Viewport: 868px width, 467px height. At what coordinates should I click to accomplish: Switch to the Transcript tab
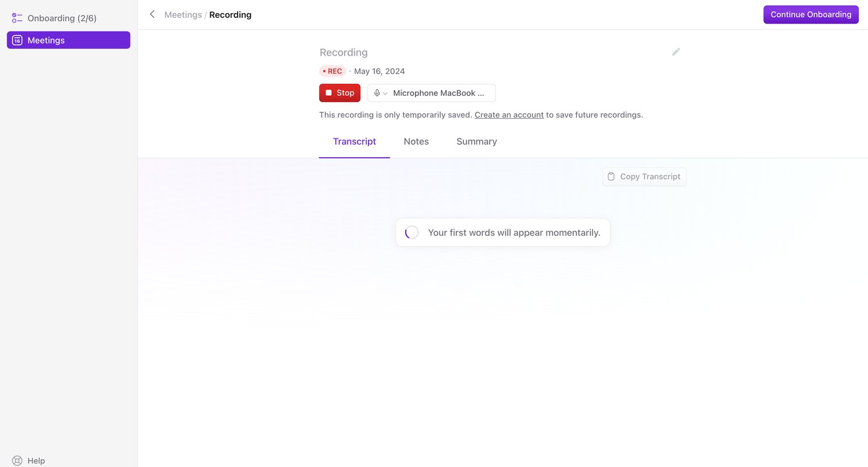coord(354,142)
